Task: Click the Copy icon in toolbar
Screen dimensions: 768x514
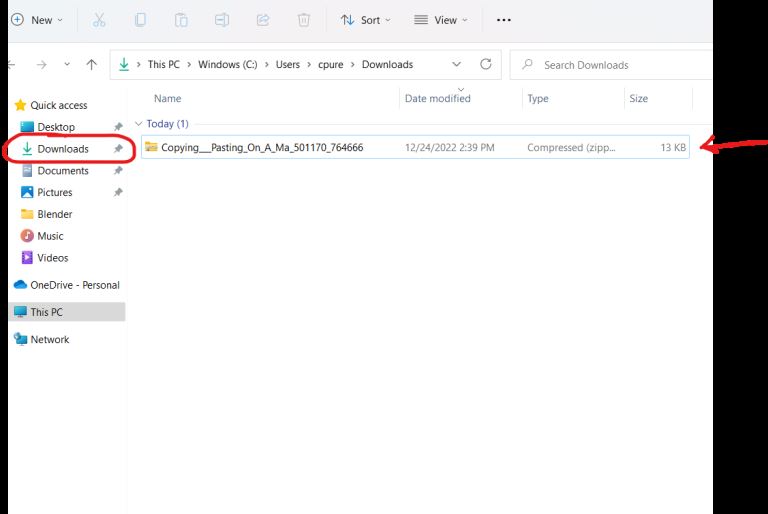Action: [x=140, y=20]
